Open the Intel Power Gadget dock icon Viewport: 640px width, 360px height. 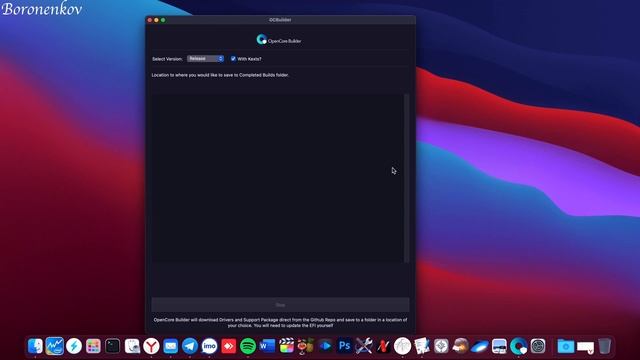click(x=54, y=346)
